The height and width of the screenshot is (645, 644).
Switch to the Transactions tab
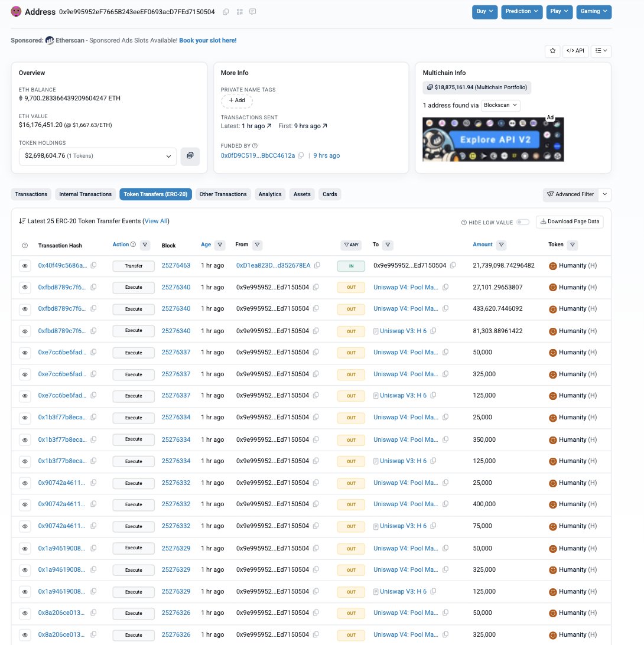click(x=31, y=194)
